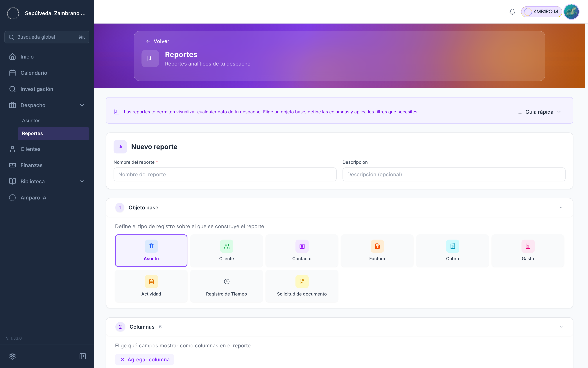Click the Agregar columna button
Viewport: 588px width, 368px height.
(x=145, y=360)
